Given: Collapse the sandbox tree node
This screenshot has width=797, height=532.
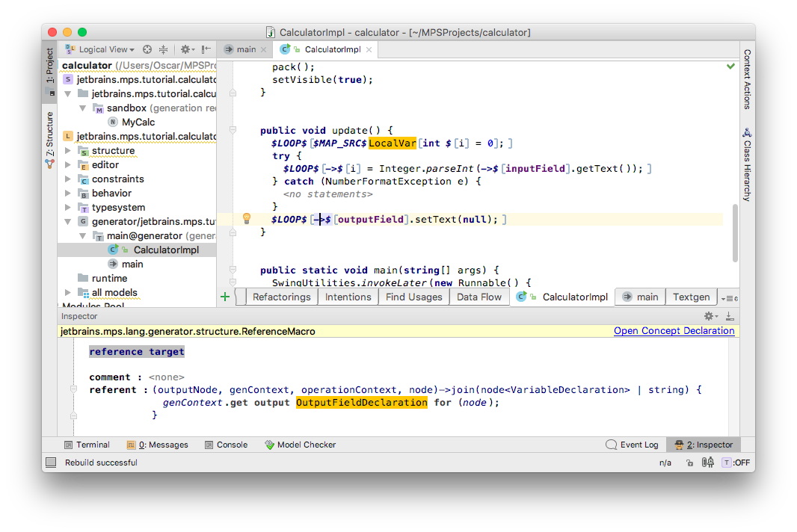Looking at the screenshot, I should (82, 108).
